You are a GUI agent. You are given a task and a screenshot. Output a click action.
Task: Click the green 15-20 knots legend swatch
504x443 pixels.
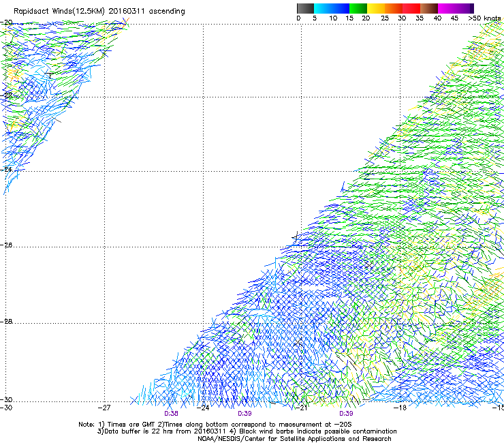click(x=358, y=8)
